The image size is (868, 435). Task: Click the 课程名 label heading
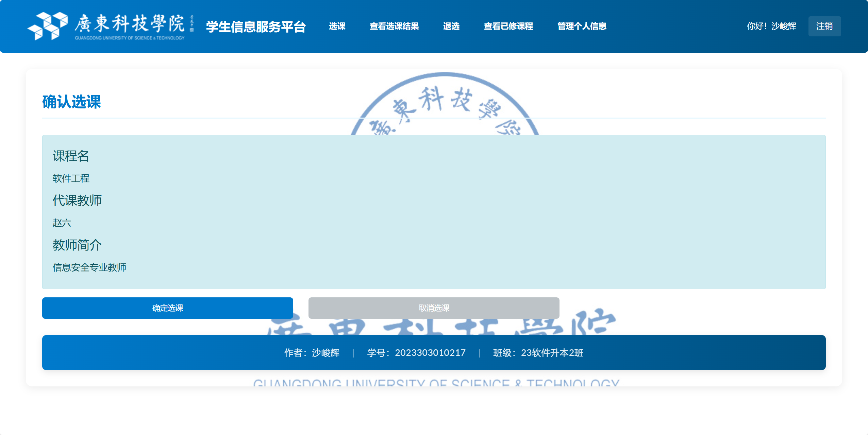coord(71,156)
